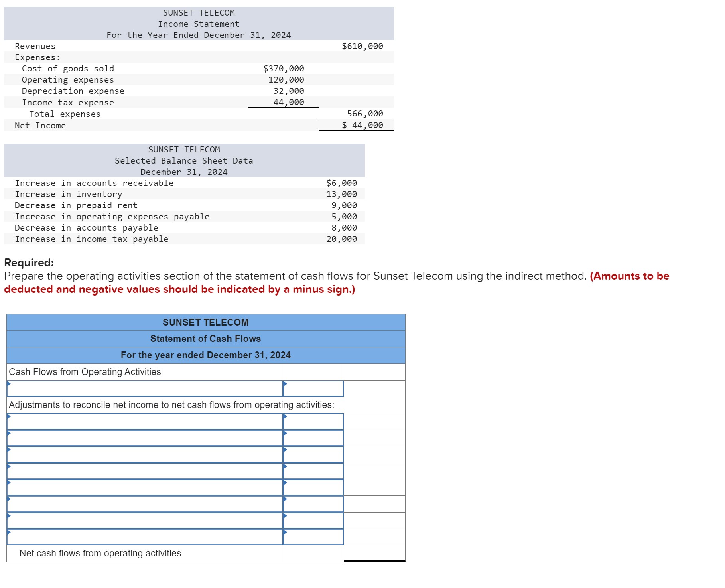
Task: Select the Adjustments to reconcile net income header row
Action: 171,404
